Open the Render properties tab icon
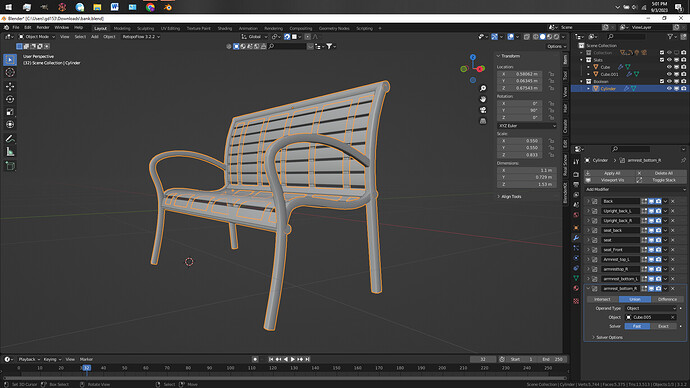Screen dimensions: 690x388 576,174
